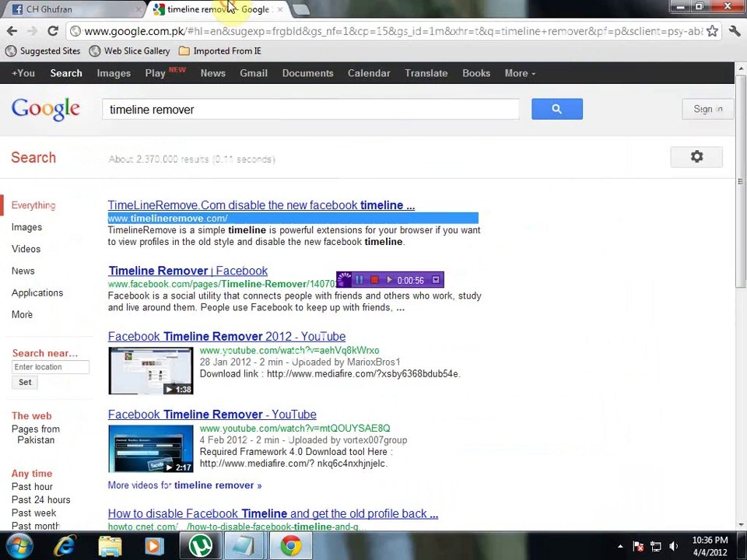Click the browser back arrow
The width and height of the screenshot is (747, 560).
point(12,31)
